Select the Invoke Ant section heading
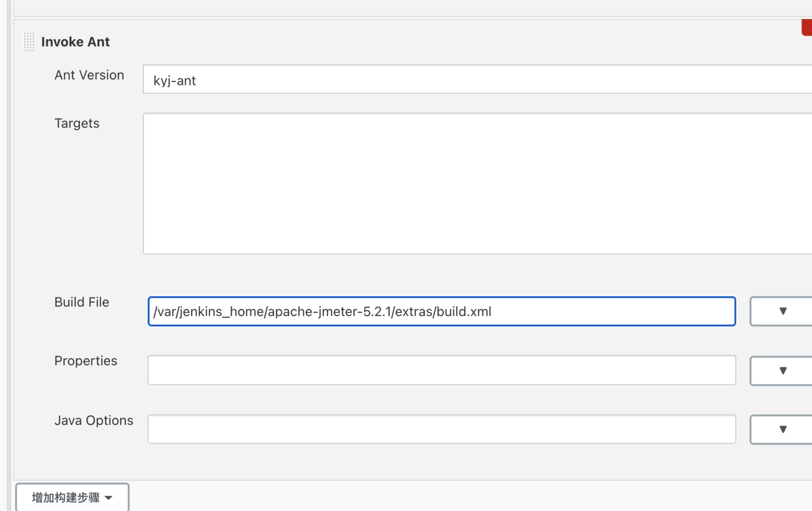This screenshot has width=812, height=511. [x=75, y=42]
